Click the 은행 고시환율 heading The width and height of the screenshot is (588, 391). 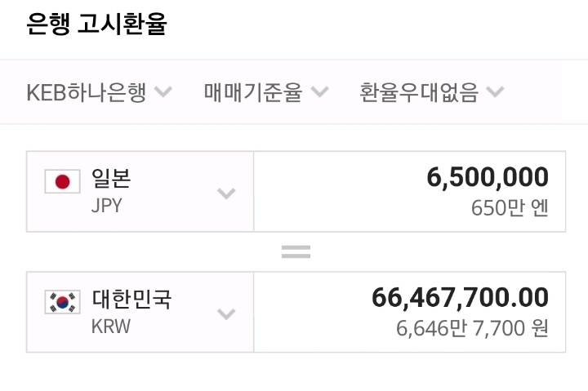[x=96, y=24]
